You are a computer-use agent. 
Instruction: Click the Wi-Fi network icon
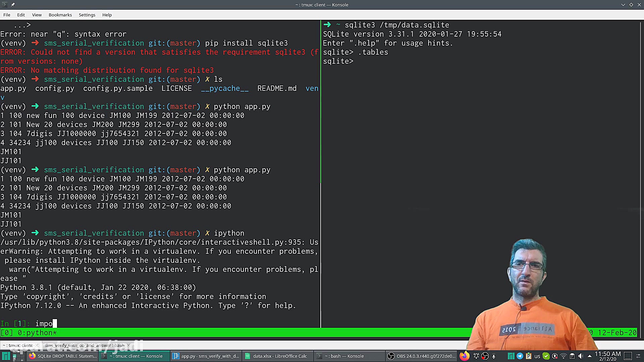[563, 356]
